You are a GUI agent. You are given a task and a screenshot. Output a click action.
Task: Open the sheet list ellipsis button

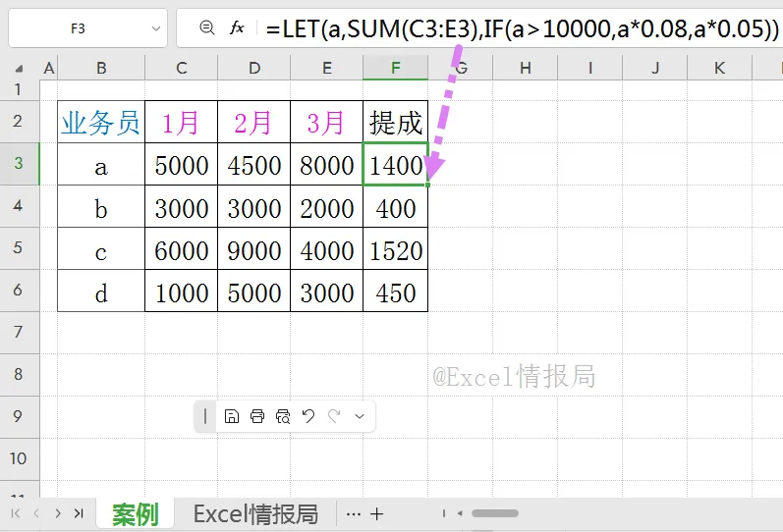[x=353, y=513]
